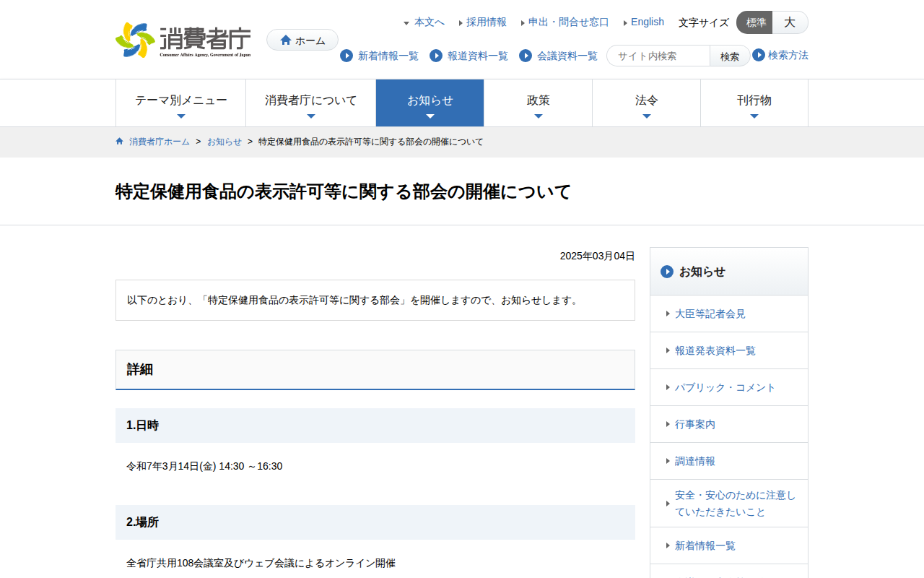The width and height of the screenshot is (924, 578).
Task: Go to 本文へ skip link
Action: [430, 22]
